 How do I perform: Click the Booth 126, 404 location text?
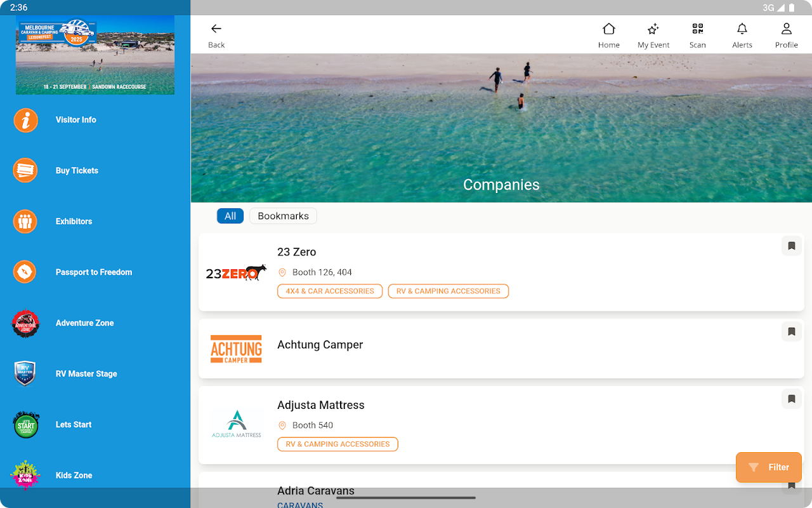[322, 272]
